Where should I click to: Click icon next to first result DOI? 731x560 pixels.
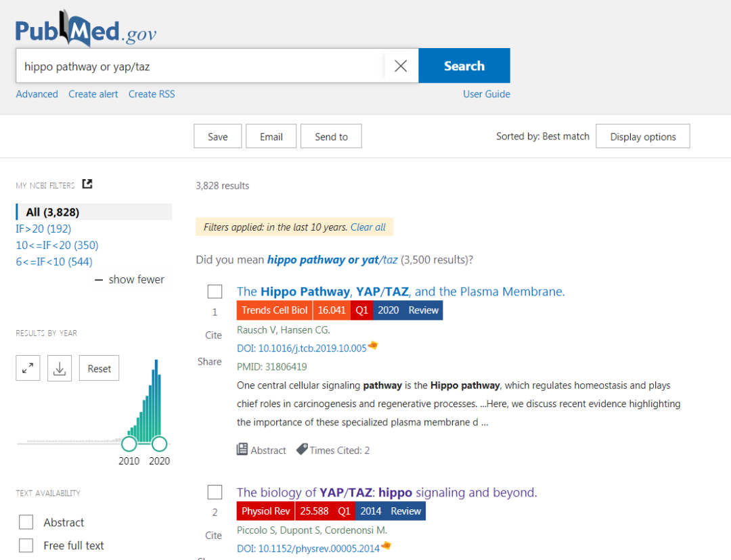pyautogui.click(x=373, y=346)
